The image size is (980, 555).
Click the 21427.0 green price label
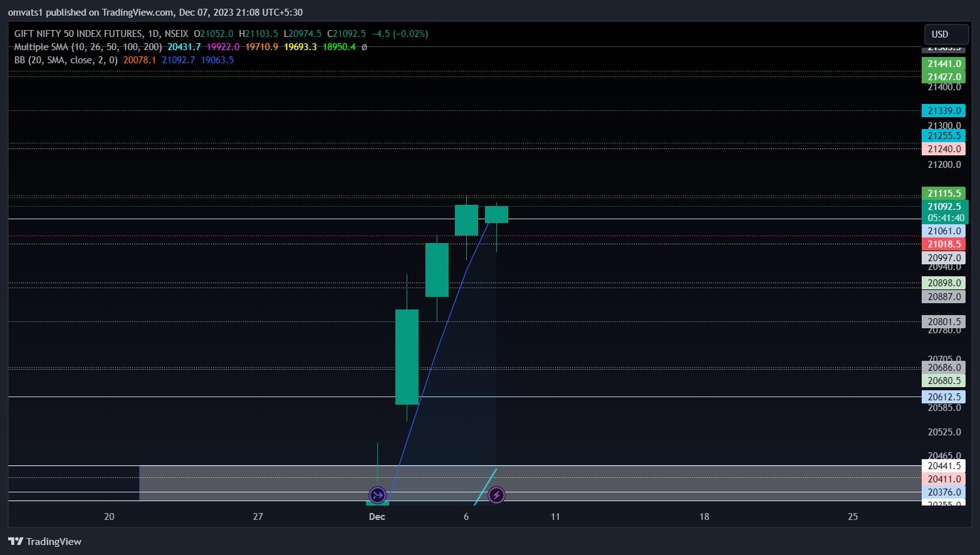pyautogui.click(x=944, y=77)
